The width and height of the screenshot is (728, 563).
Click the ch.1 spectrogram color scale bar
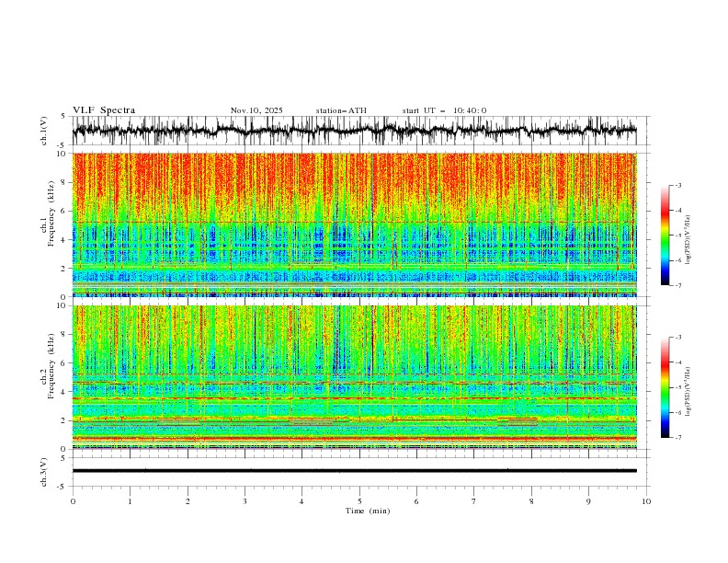coord(665,236)
